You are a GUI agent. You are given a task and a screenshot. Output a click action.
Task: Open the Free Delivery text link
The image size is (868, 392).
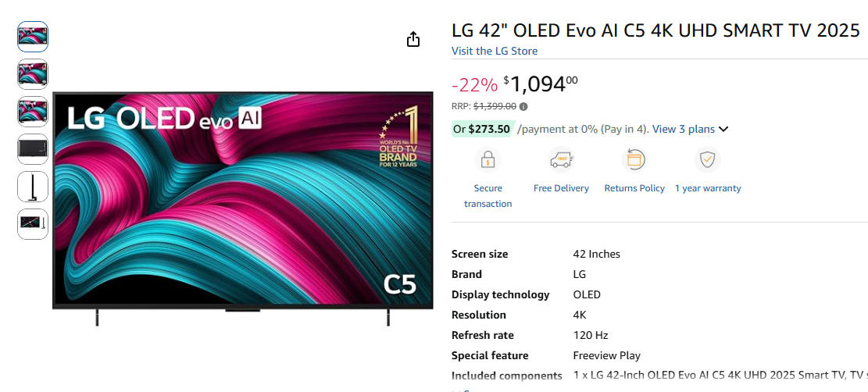tap(561, 188)
